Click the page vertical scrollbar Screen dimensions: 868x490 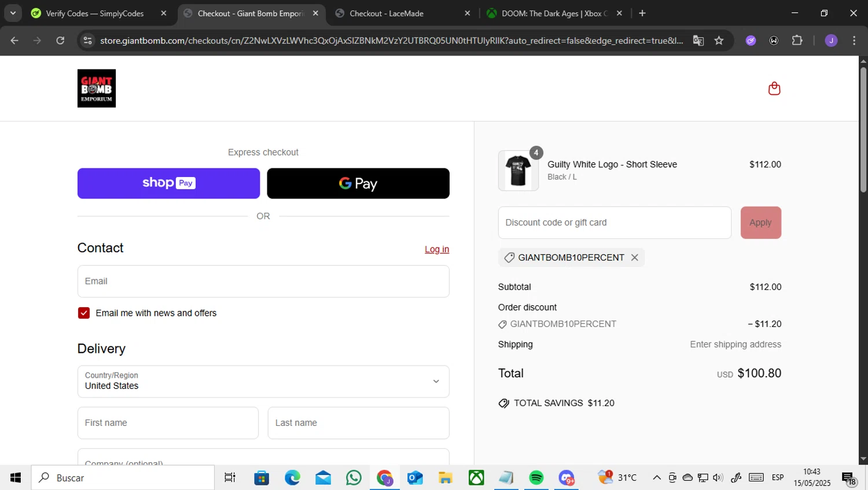point(863,130)
